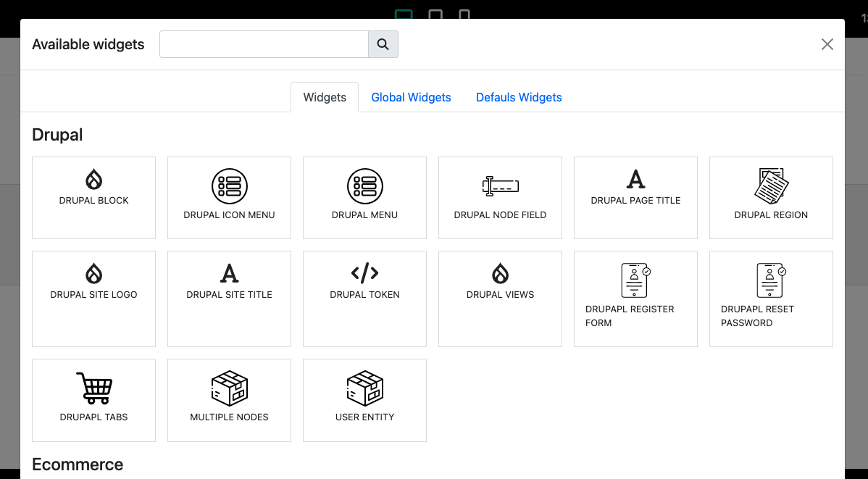This screenshot has width=868, height=479.
Task: Click the Ecommerce section heading
Action: pos(78,464)
